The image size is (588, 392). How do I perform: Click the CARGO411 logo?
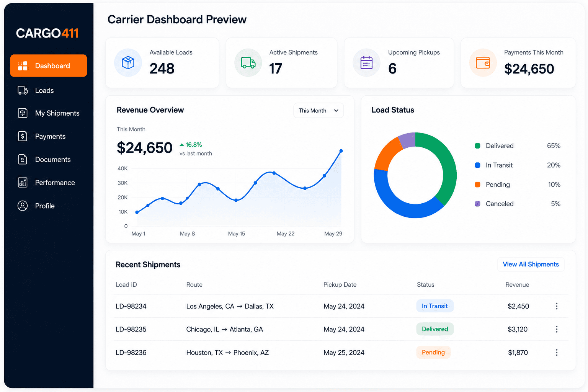47,33
